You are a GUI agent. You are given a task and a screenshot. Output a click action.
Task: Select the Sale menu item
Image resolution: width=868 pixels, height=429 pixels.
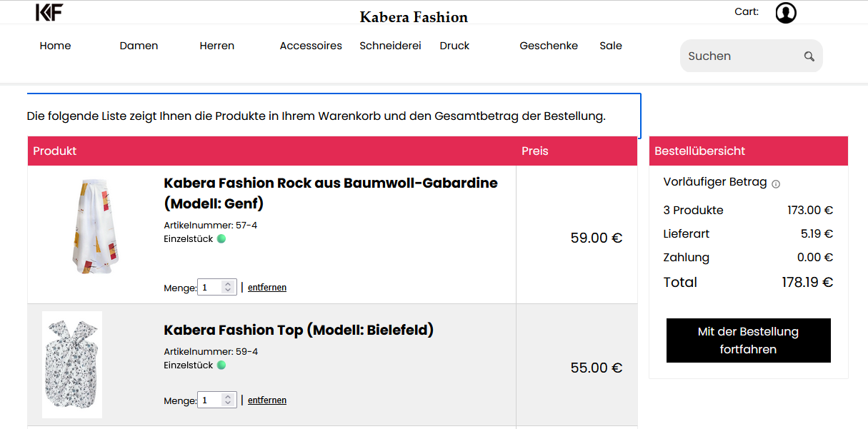[x=611, y=46]
